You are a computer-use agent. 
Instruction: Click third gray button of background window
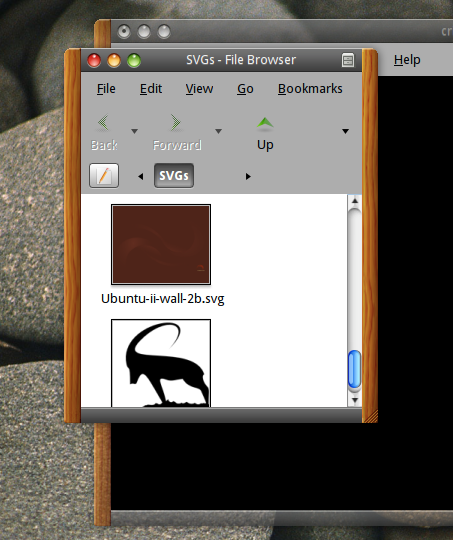(164, 32)
